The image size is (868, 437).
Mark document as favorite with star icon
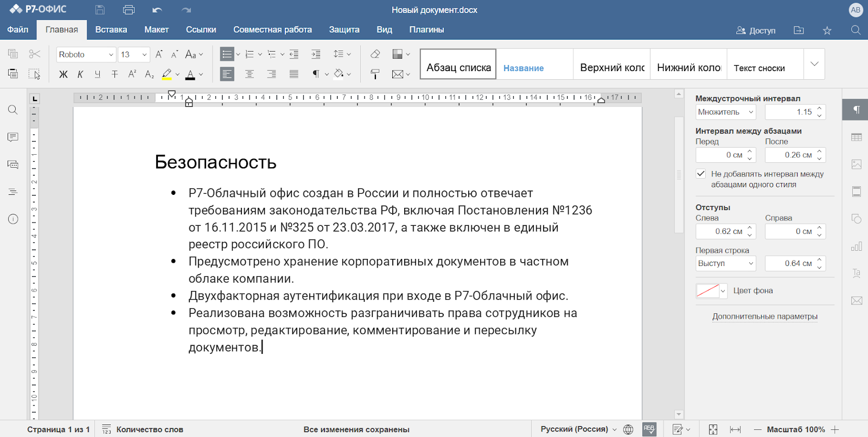tap(827, 30)
